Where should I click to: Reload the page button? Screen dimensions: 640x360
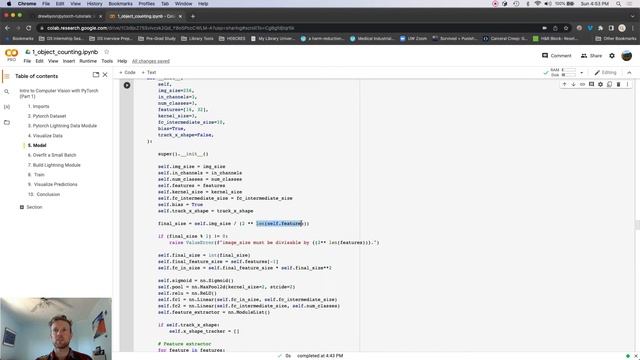pyautogui.click(x=29, y=28)
